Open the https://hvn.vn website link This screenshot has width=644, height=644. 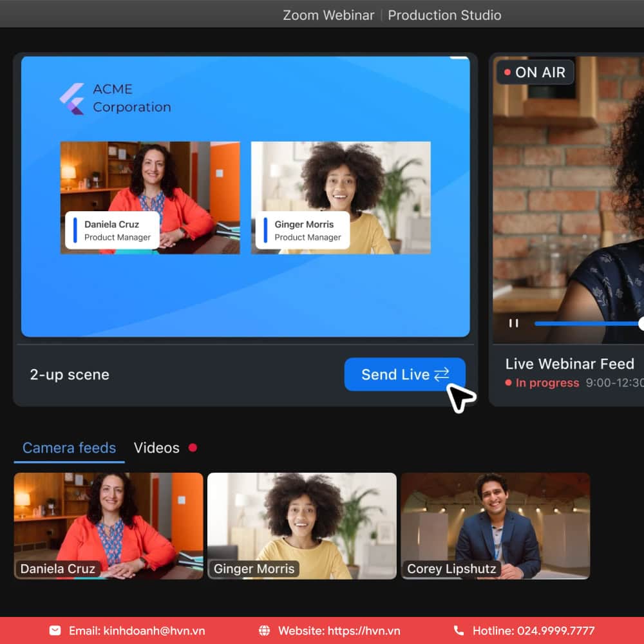[x=364, y=630]
